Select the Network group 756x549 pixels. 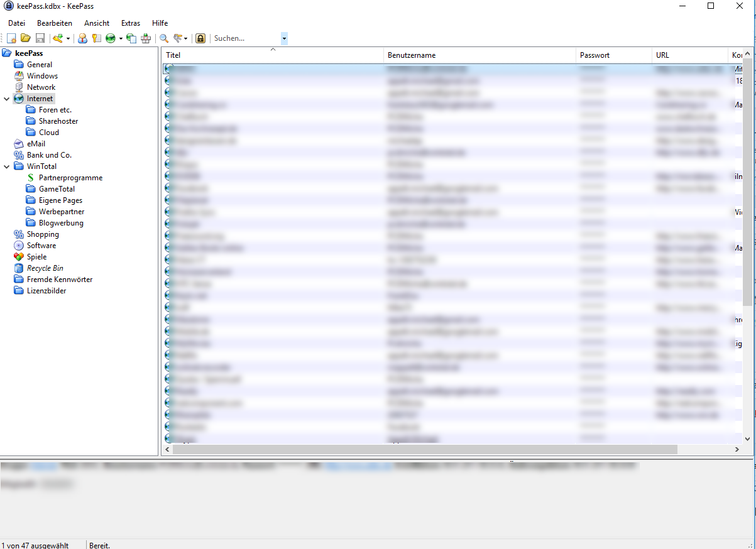pos(41,87)
